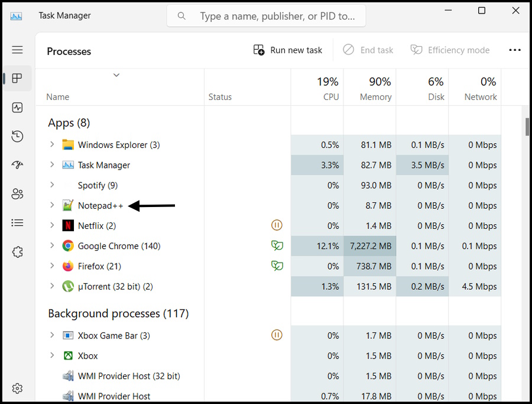Image resolution: width=532 pixels, height=404 pixels.
Task: Expand the Google Chrome process group
Action: coord(51,245)
